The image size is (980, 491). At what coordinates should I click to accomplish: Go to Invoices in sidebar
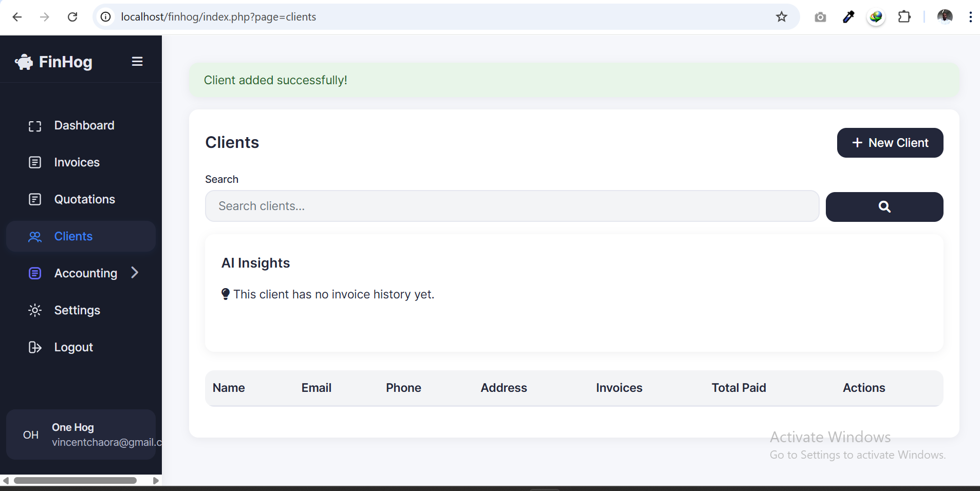77,163
